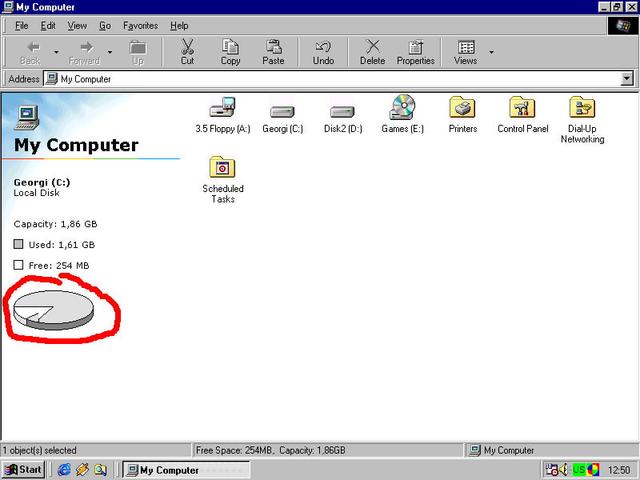Close the My Computer window

pyautogui.click(x=630, y=7)
